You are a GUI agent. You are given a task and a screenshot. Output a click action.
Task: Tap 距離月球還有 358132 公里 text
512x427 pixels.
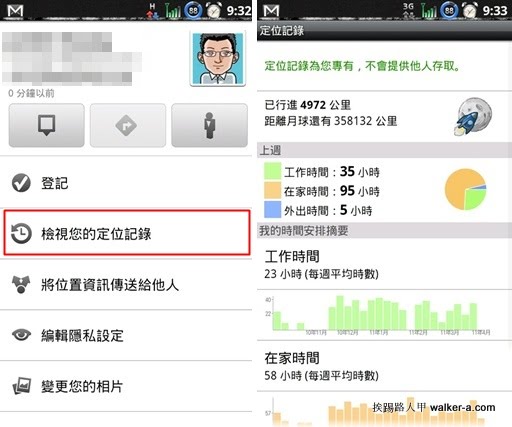point(331,121)
